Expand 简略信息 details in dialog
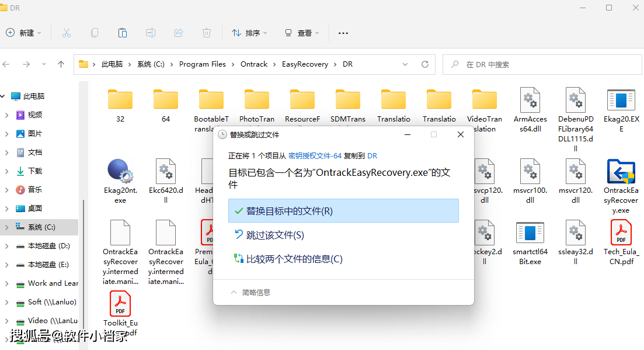The height and width of the screenshot is (350, 644). pos(250,293)
